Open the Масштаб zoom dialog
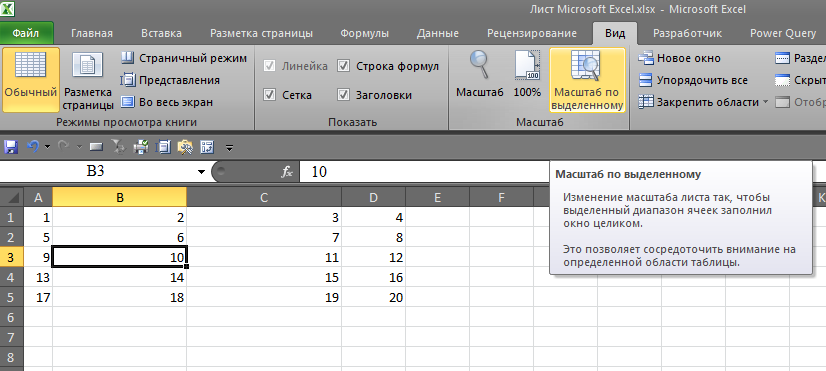The height and width of the screenshot is (371, 826). point(480,74)
